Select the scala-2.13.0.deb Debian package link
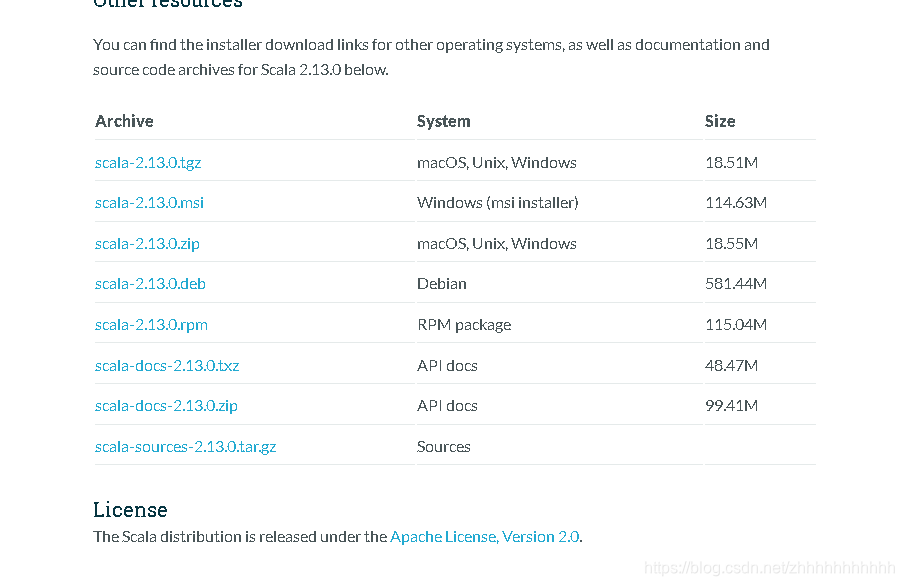Image resolution: width=904 pixels, height=586 pixels. tap(150, 284)
